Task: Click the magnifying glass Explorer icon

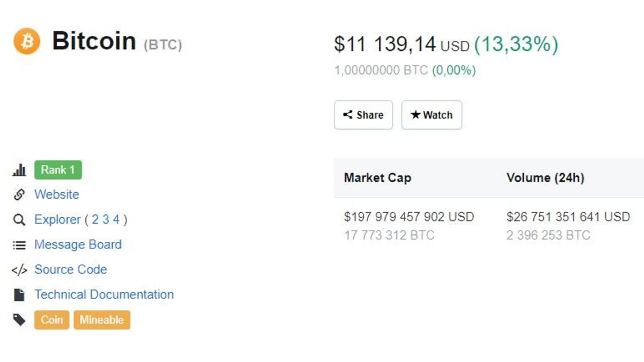Action: tap(19, 220)
